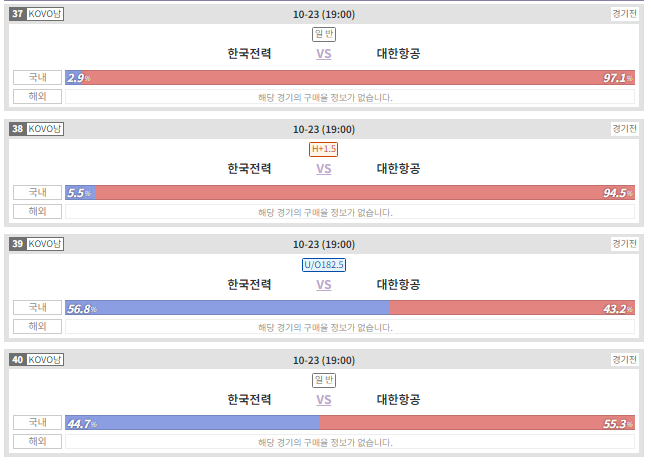Select the VS link in match 39
Image resolution: width=651 pixels, height=464 pixels.
[x=323, y=285]
